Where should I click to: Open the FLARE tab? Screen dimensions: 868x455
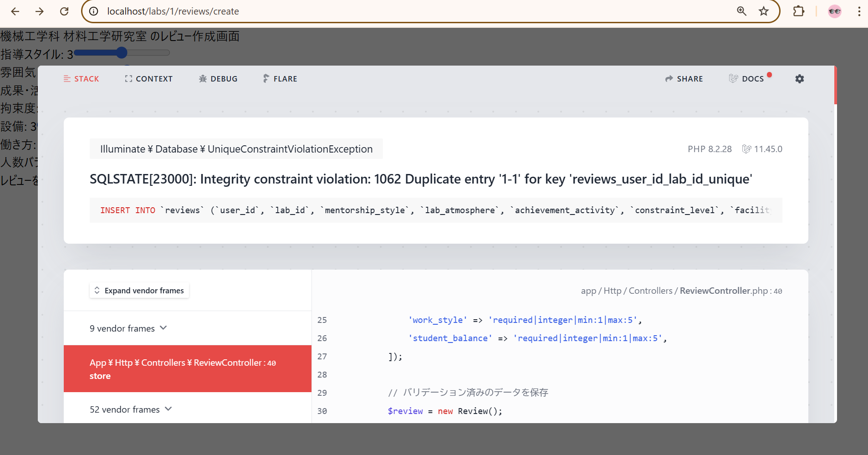pyautogui.click(x=280, y=79)
